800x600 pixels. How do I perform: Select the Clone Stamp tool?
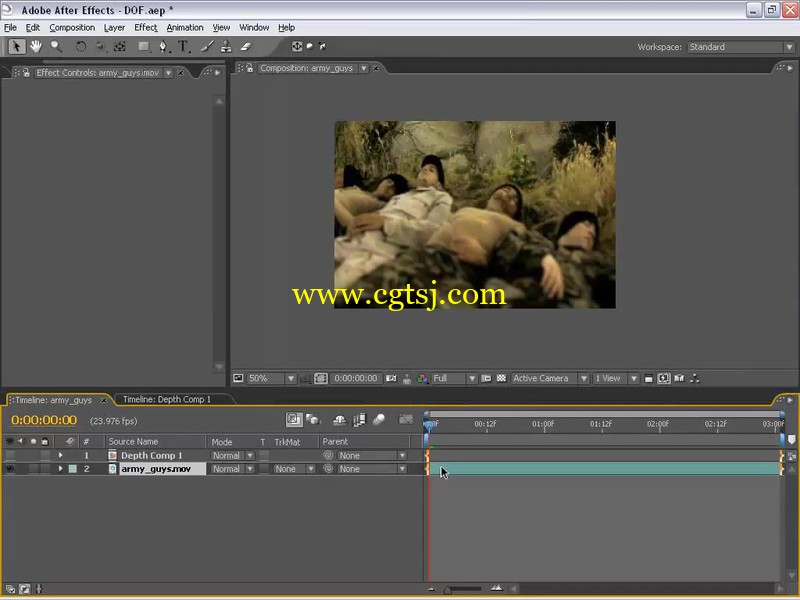pos(226,47)
